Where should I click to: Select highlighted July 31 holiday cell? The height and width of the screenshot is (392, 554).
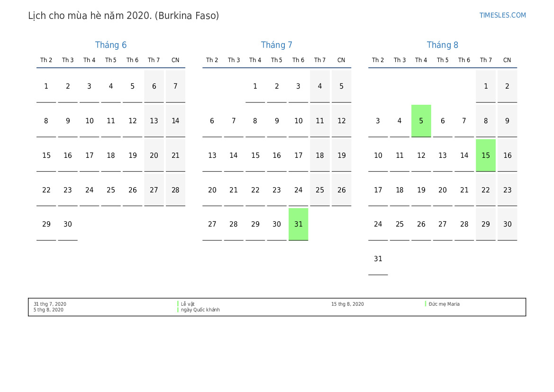point(298,224)
